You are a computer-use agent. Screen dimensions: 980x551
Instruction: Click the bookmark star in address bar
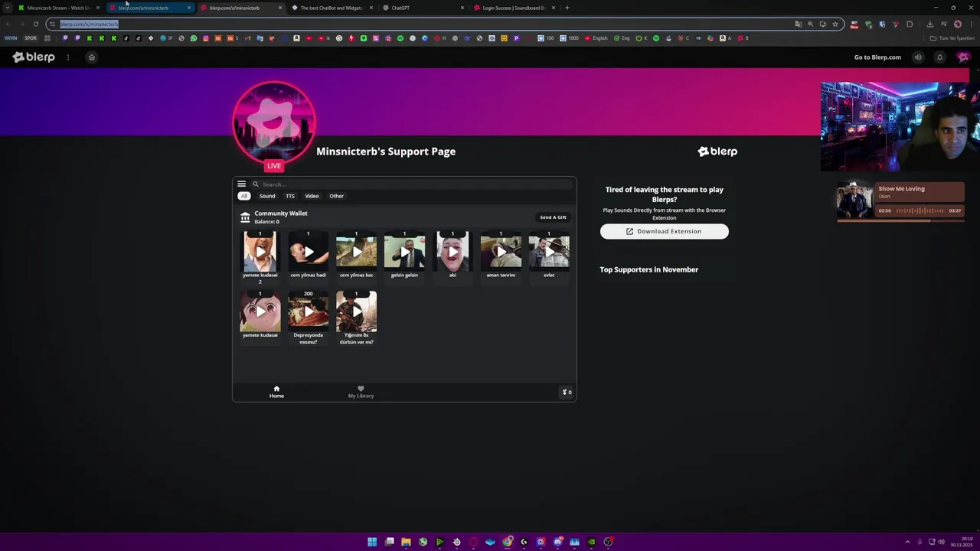coord(835,24)
